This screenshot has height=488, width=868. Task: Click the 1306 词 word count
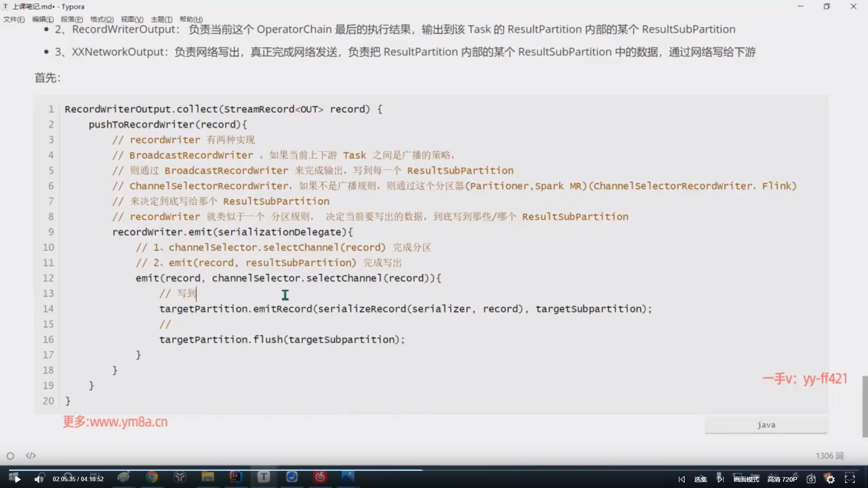click(829, 455)
